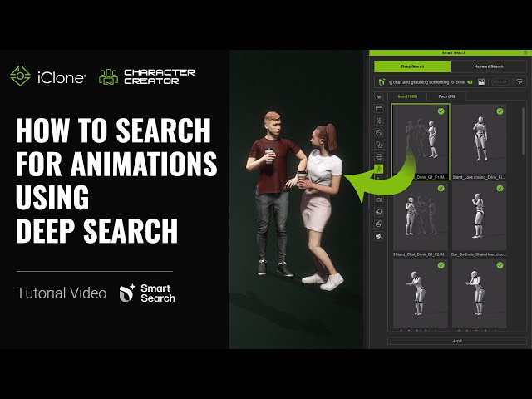Click the "Stand_Look around_Drink_F..." file name
The width and height of the screenshot is (532, 399).
tap(480, 177)
